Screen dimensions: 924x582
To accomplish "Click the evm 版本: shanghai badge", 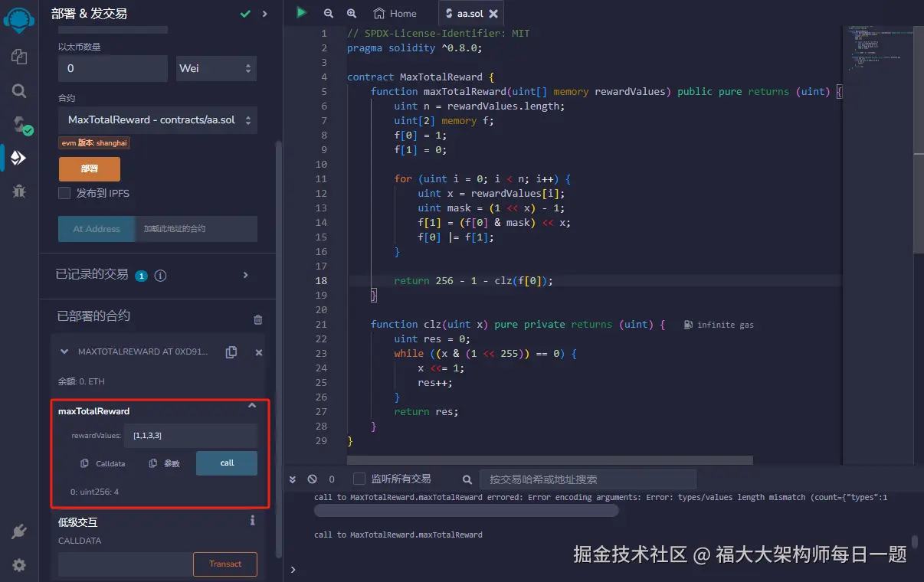I will [95, 143].
